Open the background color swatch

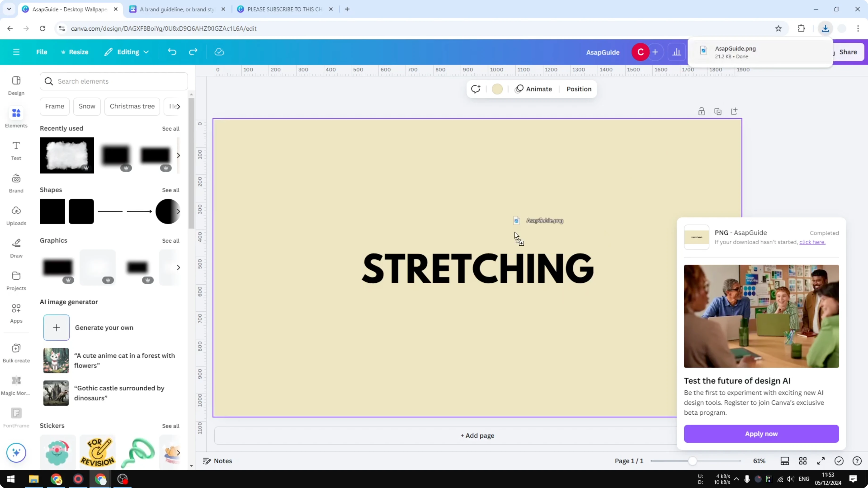[497, 89]
